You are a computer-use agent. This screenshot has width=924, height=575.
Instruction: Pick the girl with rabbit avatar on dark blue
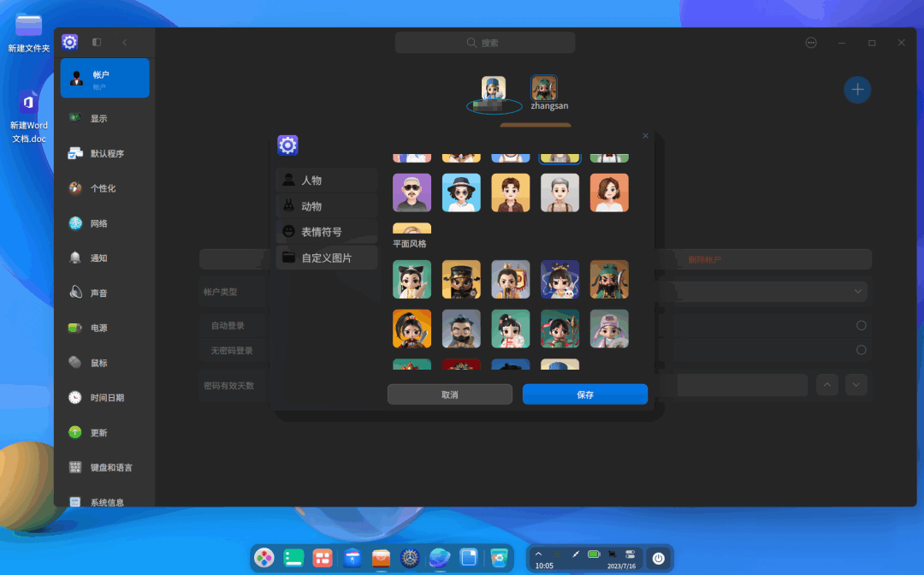point(560,279)
